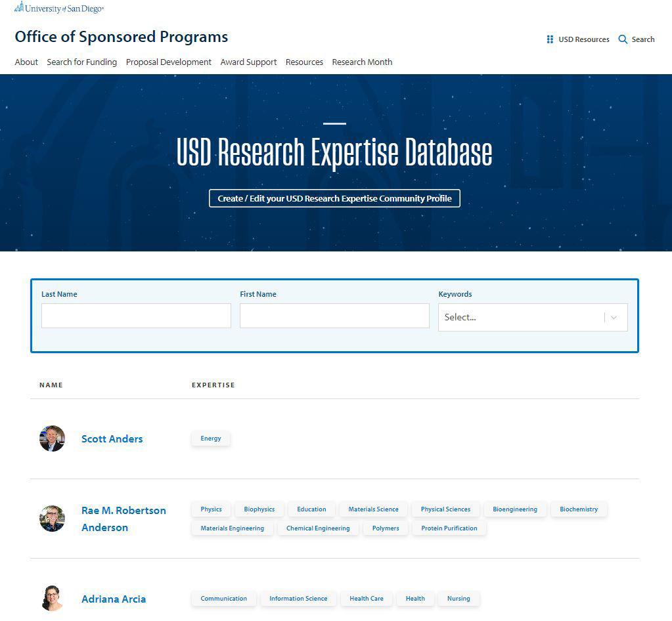Select the Materials Engineering tag
672x621 pixels.
point(233,528)
